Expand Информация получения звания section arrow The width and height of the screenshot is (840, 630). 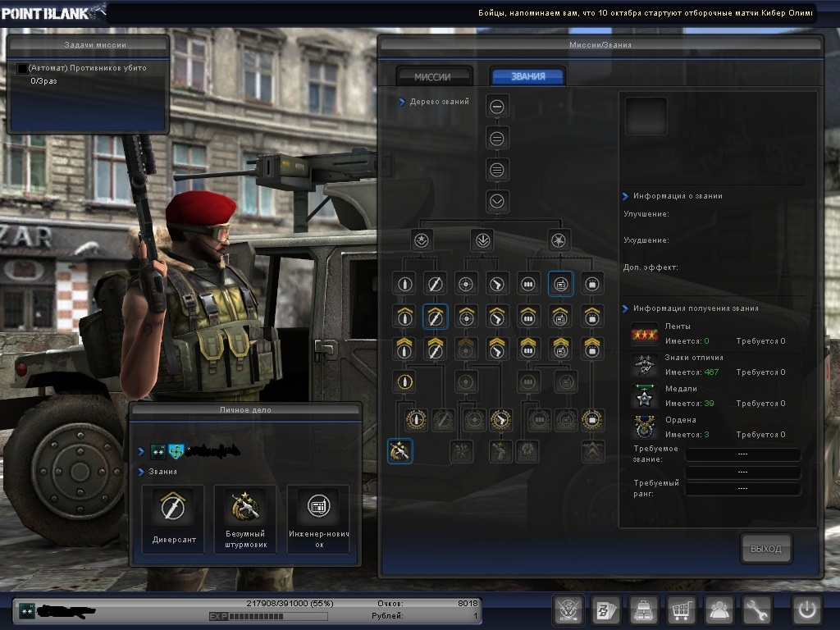(x=625, y=308)
